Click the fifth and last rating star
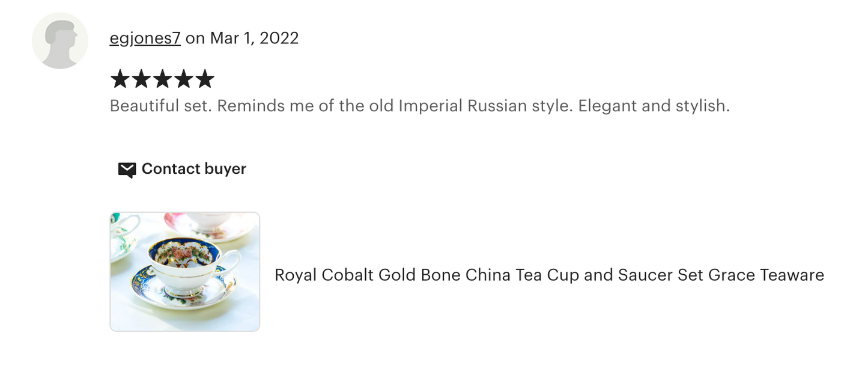Image resolution: width=868 pixels, height=389 pixels. coord(205,79)
